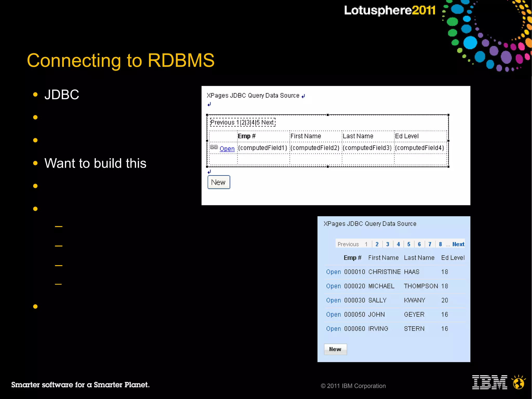Go to page 4 in the preview pager
This screenshot has height=399, width=532.
click(398, 244)
